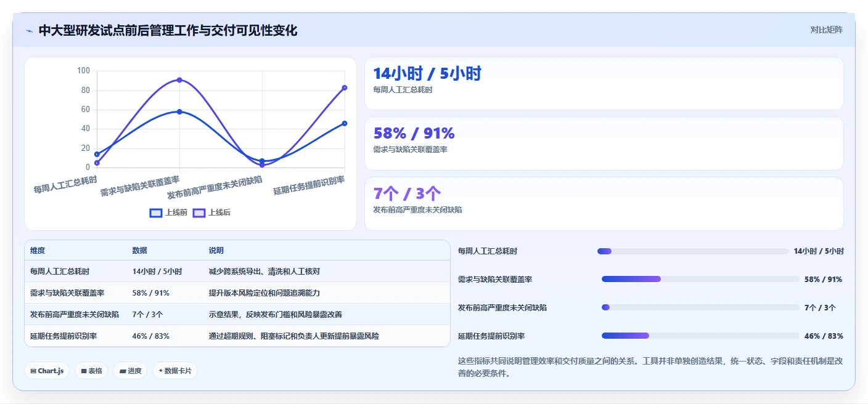Click the purple 上线后 legend color box

[x=199, y=212]
